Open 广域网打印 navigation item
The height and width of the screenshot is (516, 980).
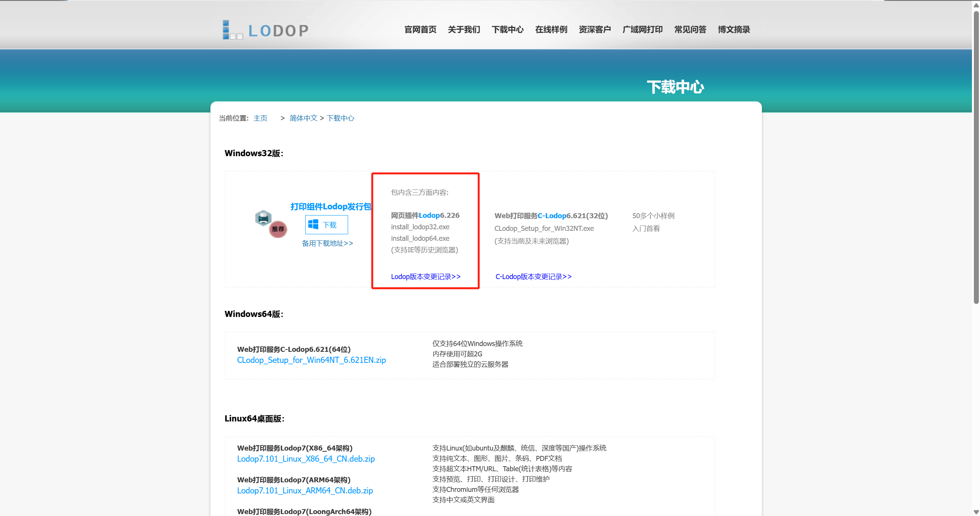click(643, 29)
